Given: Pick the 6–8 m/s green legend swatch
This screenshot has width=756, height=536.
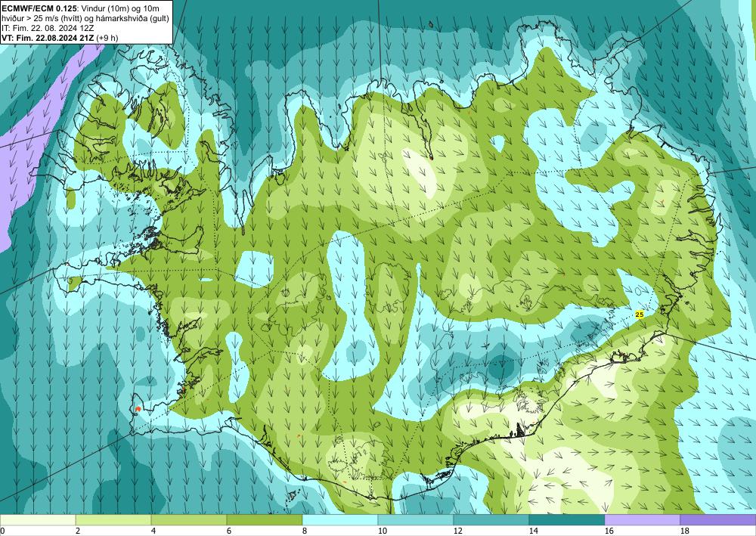Looking at the screenshot, I should click(x=264, y=519).
